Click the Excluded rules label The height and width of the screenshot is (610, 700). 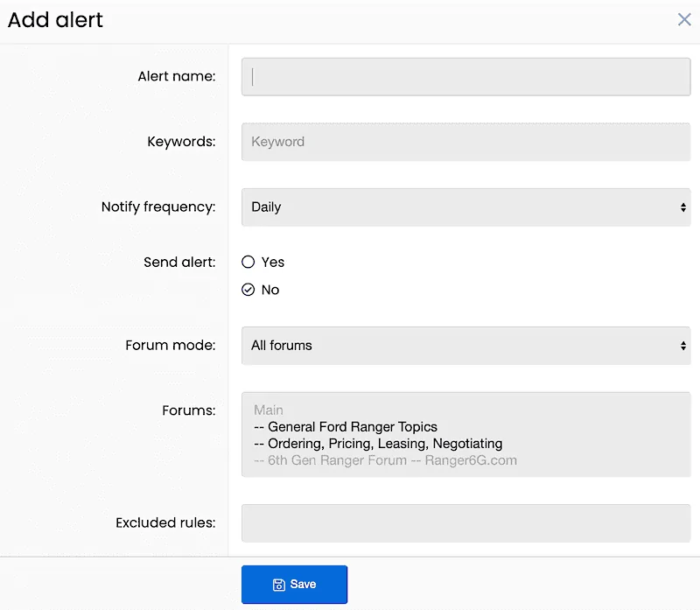pos(165,523)
